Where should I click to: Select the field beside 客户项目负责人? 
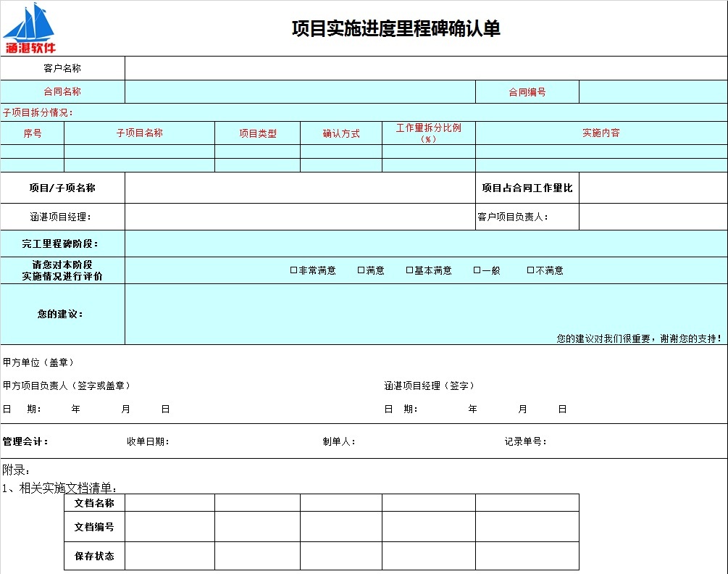coord(652,217)
